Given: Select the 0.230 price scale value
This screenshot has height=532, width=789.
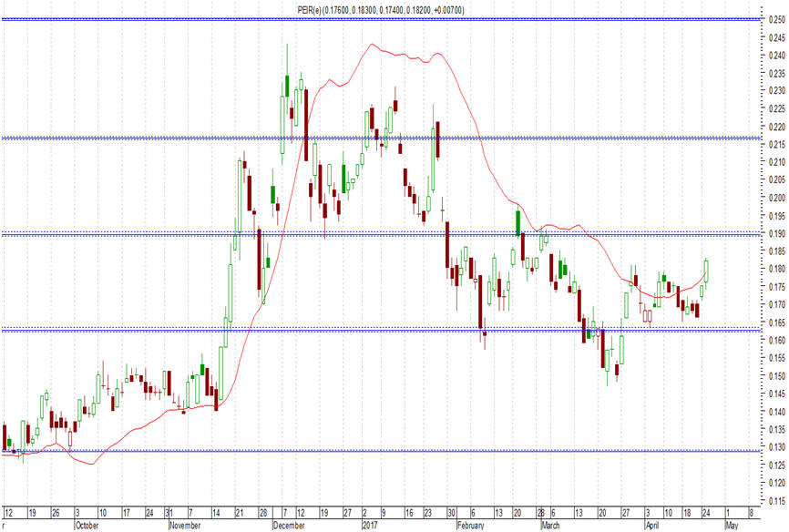Looking at the screenshot, I should tap(777, 90).
